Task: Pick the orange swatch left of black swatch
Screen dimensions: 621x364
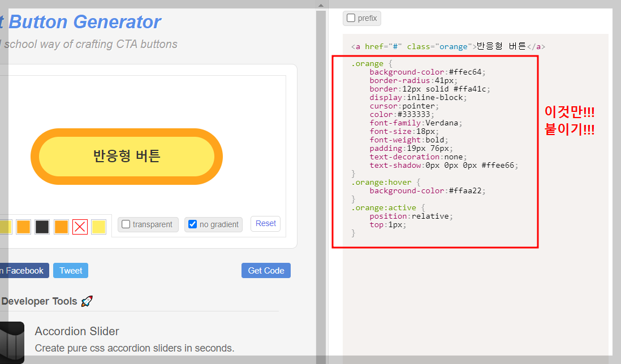Action: click(x=23, y=227)
